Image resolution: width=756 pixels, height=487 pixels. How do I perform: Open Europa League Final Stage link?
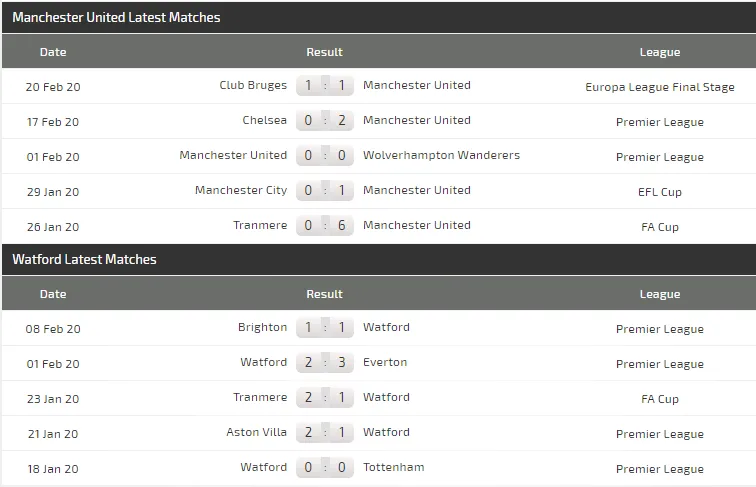tap(659, 88)
